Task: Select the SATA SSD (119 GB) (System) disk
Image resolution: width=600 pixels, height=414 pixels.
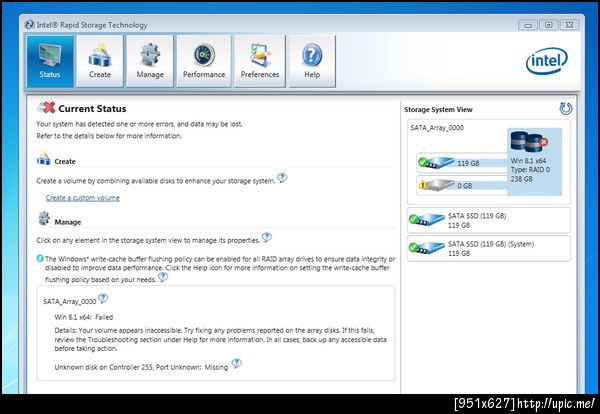Action: pos(489,249)
